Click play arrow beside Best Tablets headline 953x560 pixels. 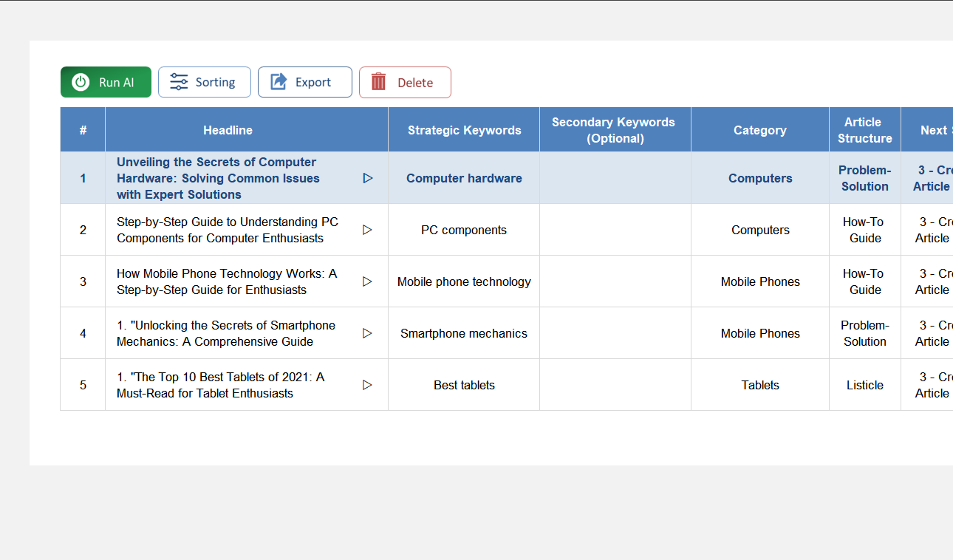pyautogui.click(x=368, y=385)
